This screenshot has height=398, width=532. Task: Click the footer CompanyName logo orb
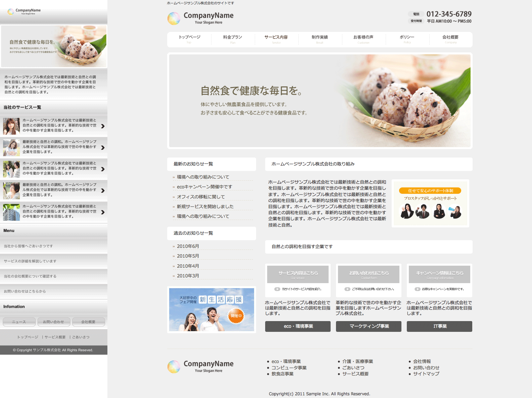[x=174, y=367]
